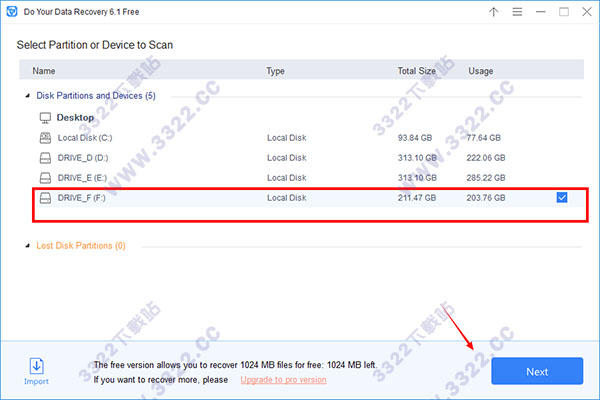Click Select Partition or Device to Scan heading
This screenshot has height=400, width=600.
(x=95, y=45)
